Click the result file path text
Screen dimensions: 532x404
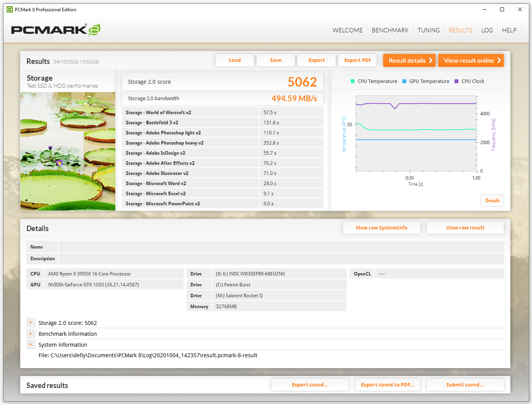click(x=148, y=355)
